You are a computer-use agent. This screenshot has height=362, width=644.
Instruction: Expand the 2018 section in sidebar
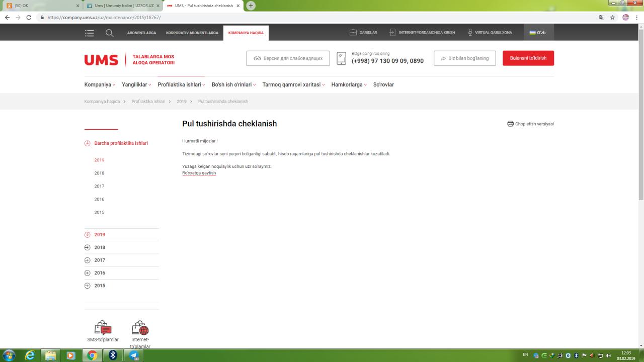(87, 247)
